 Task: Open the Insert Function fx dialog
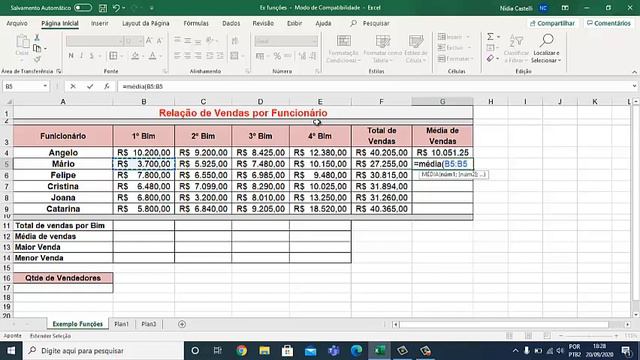(107, 86)
